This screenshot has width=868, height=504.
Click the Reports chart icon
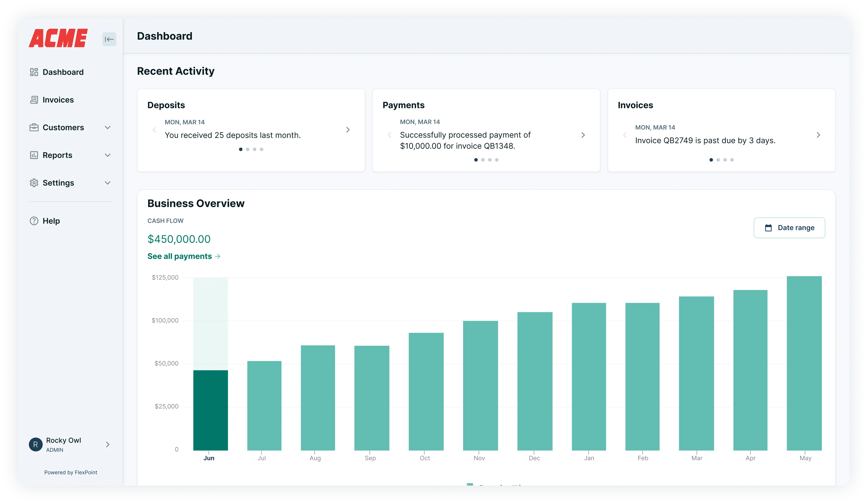34,155
